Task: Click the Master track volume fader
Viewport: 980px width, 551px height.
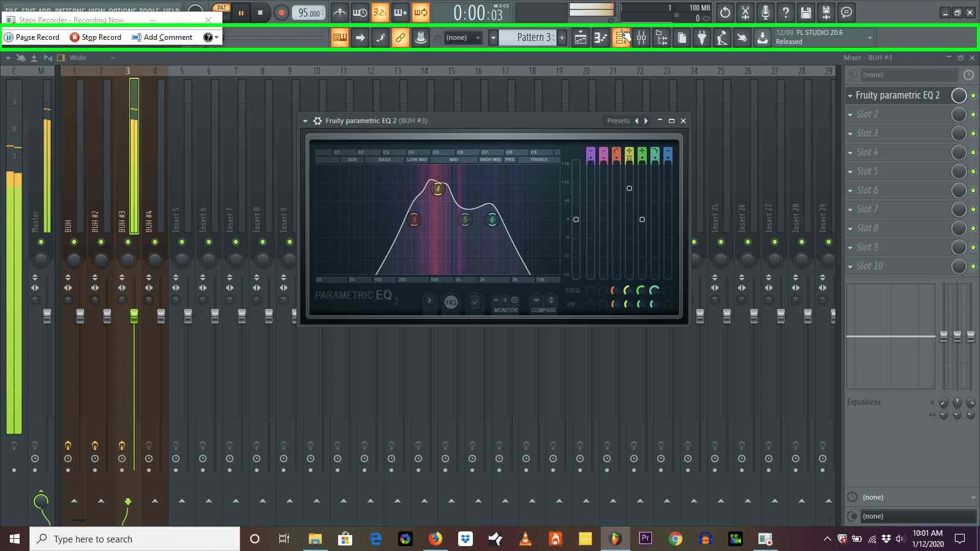Action: click(x=47, y=316)
